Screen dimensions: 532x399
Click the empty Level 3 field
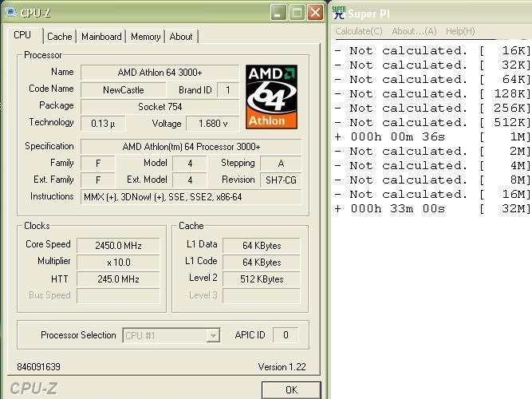coord(262,296)
